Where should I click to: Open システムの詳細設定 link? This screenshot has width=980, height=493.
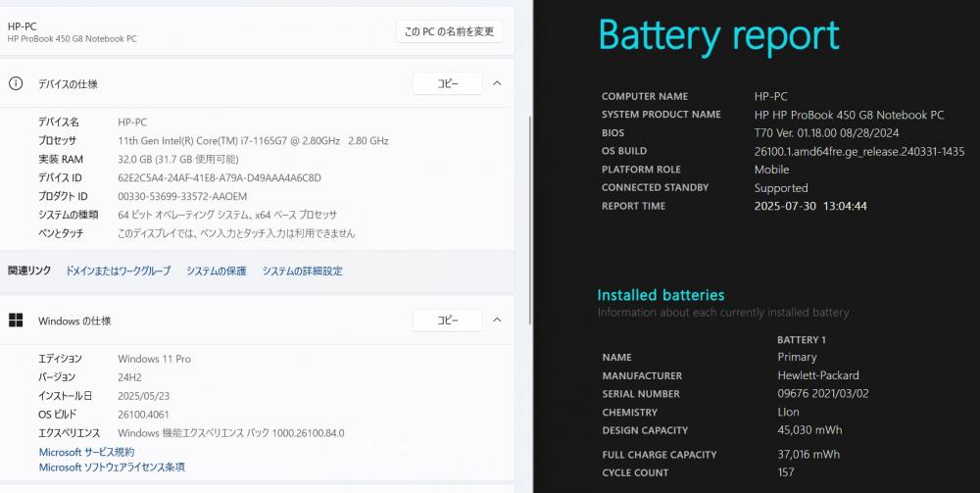tap(303, 271)
